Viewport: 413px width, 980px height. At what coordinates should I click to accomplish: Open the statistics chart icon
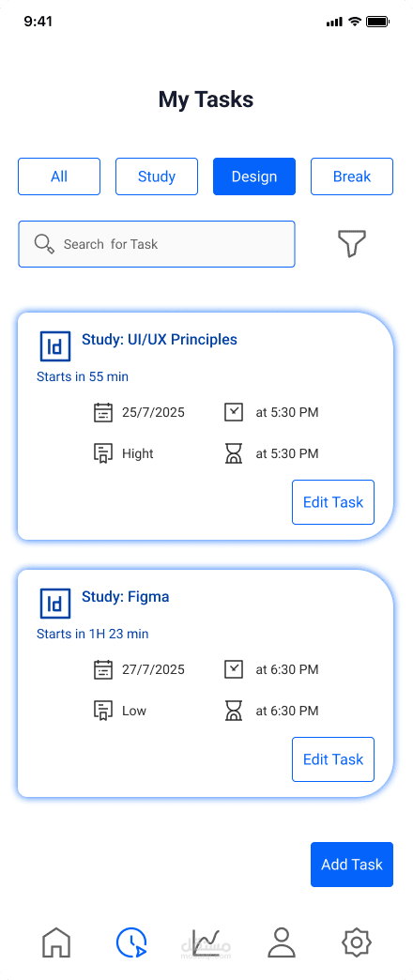(x=206, y=942)
